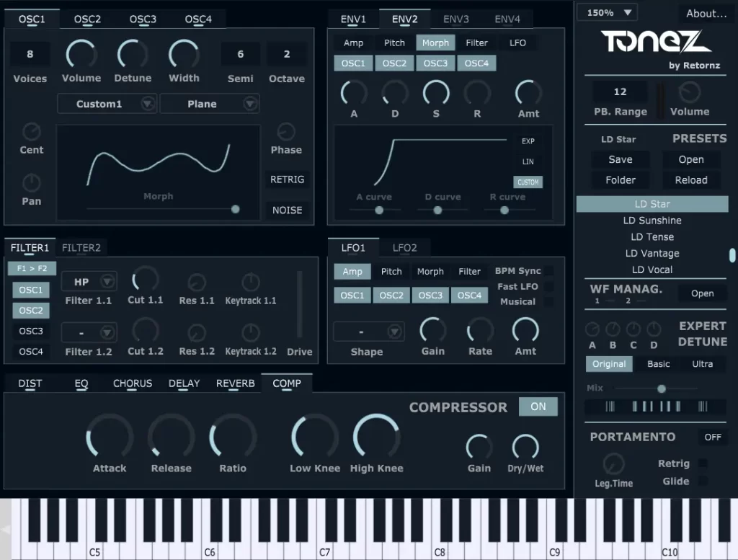738x560 pixels.
Task: Click the OSC1 Volume knob
Action: 81,55
